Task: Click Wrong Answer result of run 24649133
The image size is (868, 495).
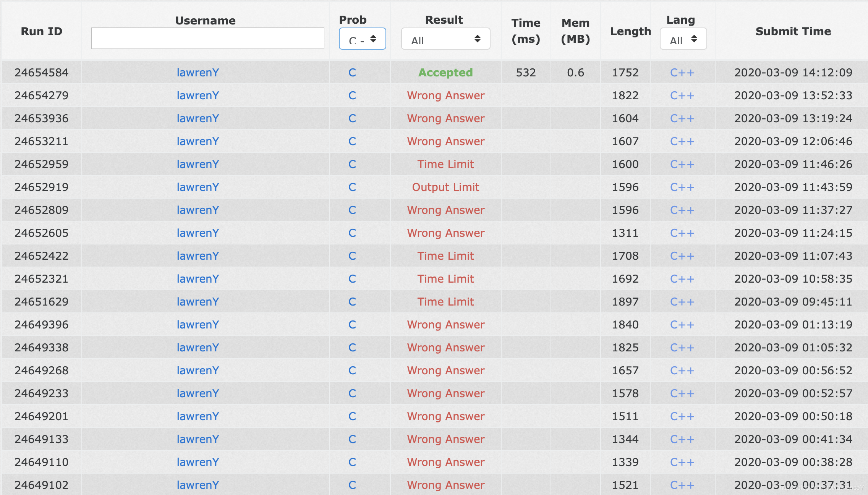Action: click(x=445, y=439)
